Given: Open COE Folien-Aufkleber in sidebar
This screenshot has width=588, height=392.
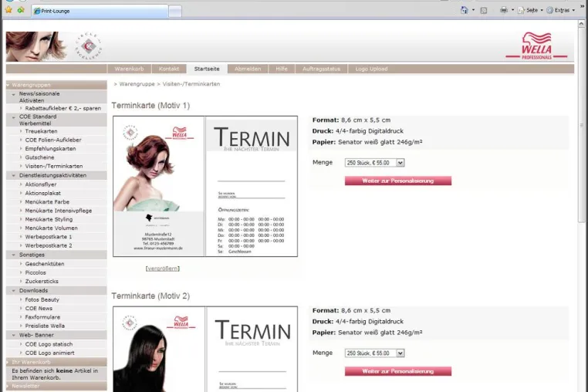Looking at the screenshot, I should 53,140.
